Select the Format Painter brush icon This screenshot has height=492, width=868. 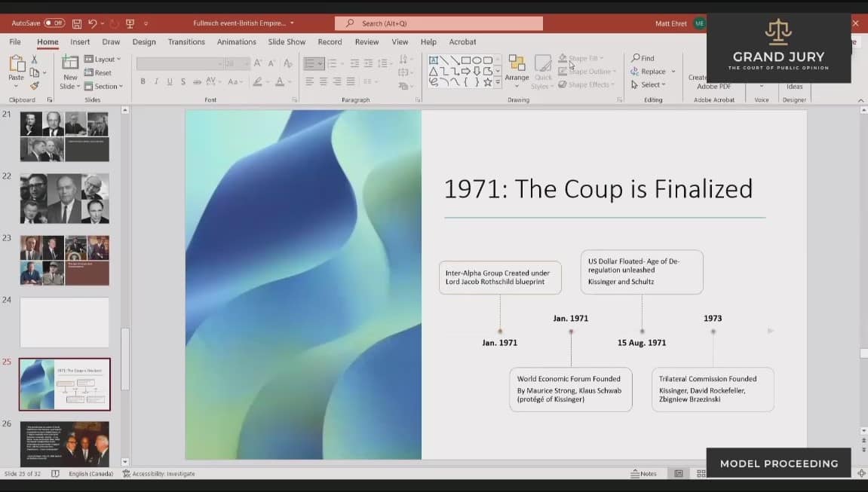pos(34,86)
